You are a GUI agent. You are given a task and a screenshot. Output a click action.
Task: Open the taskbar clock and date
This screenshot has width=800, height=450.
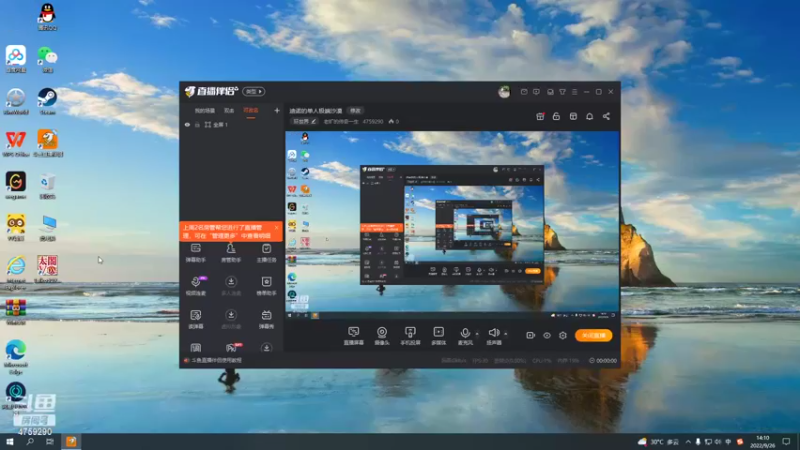coord(763,441)
